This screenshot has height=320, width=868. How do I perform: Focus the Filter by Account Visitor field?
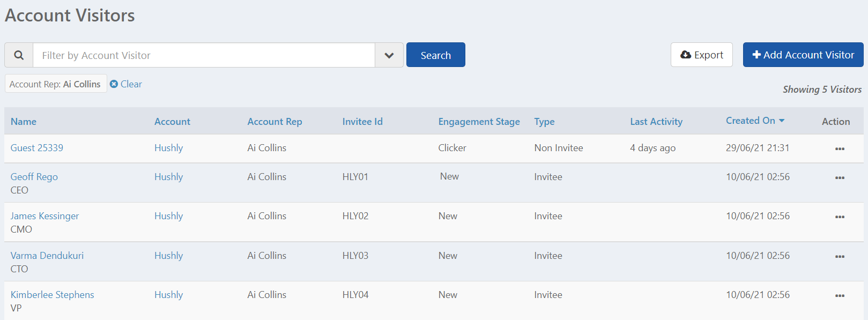click(204, 55)
